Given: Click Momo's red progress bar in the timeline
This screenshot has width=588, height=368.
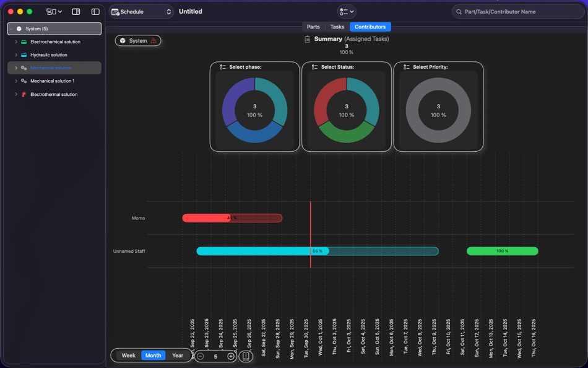Looking at the screenshot, I should pyautogui.click(x=232, y=218).
